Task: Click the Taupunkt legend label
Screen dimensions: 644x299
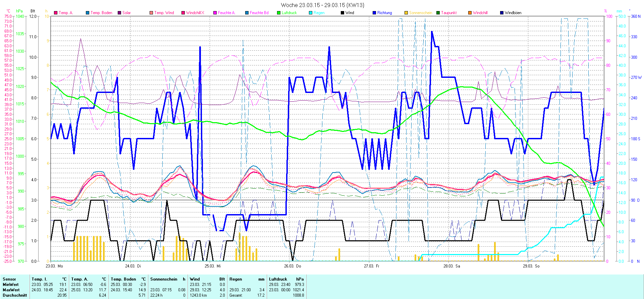Action: 449,13
